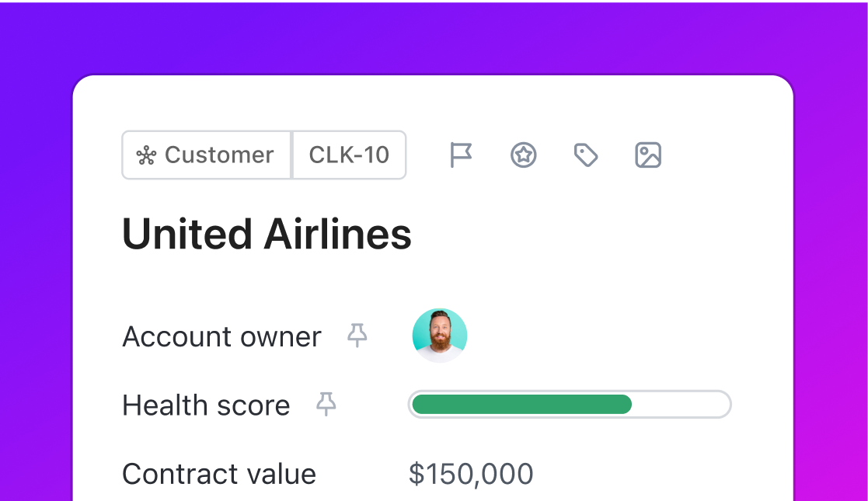Click the word Customer in badge

coord(219,155)
